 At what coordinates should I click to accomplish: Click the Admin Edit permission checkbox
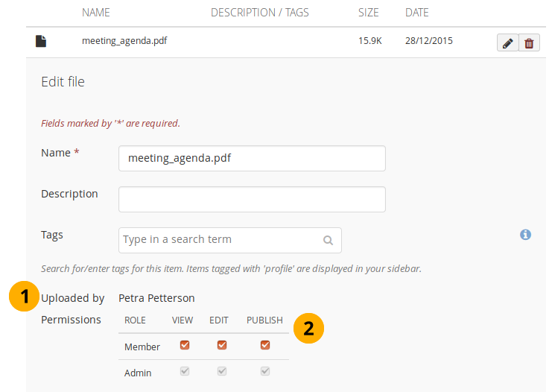point(221,371)
